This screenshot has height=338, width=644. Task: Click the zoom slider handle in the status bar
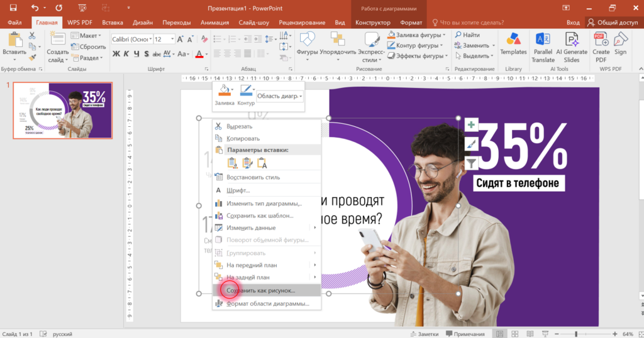(x=576, y=334)
